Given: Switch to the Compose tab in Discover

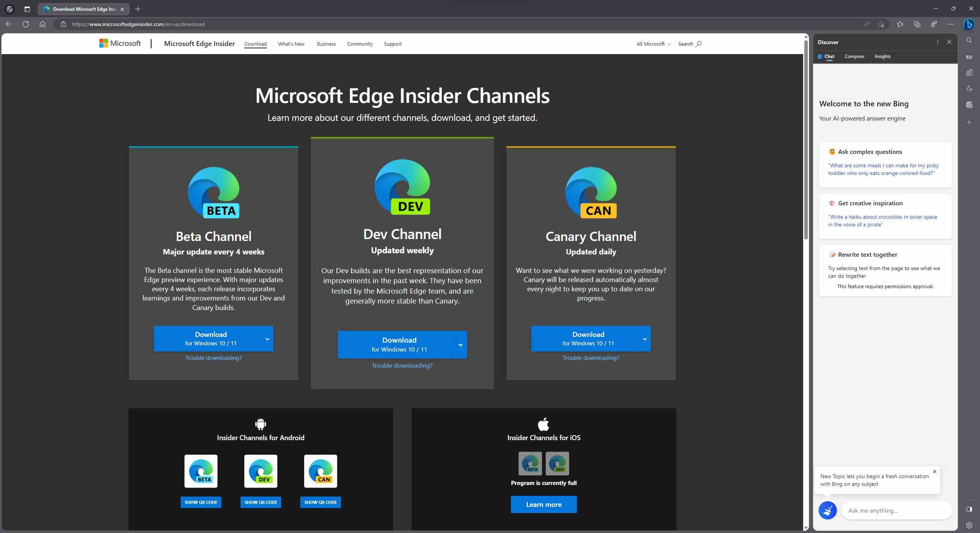Looking at the screenshot, I should coord(854,56).
